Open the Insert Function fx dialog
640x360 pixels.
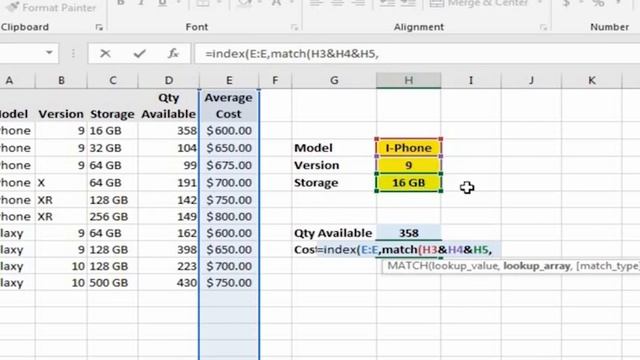(x=173, y=53)
